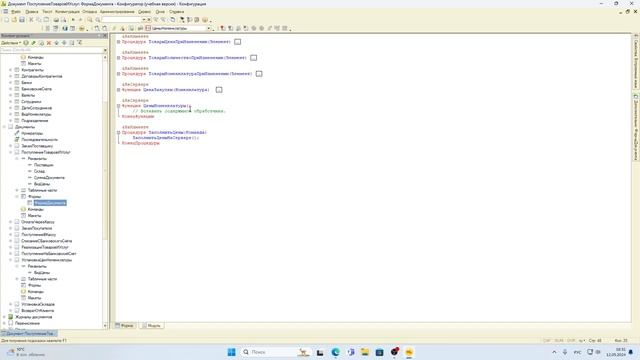This screenshot has height=360, width=640.
Task: Open the Отладка menu
Action: point(89,12)
